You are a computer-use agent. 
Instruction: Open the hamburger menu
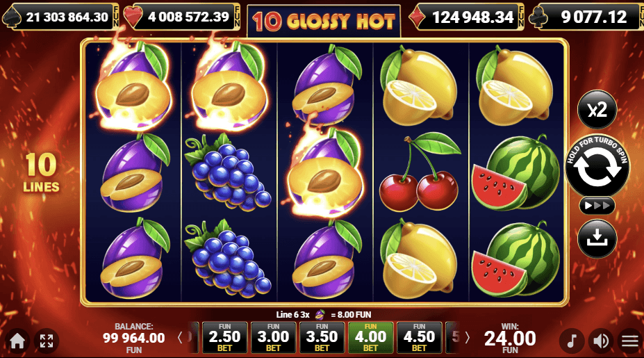pyautogui.click(x=630, y=341)
